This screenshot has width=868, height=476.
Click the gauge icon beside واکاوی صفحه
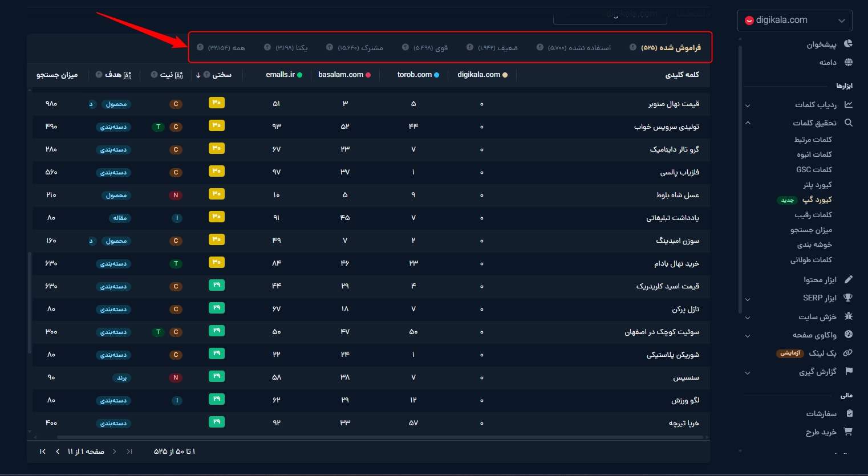848,334
